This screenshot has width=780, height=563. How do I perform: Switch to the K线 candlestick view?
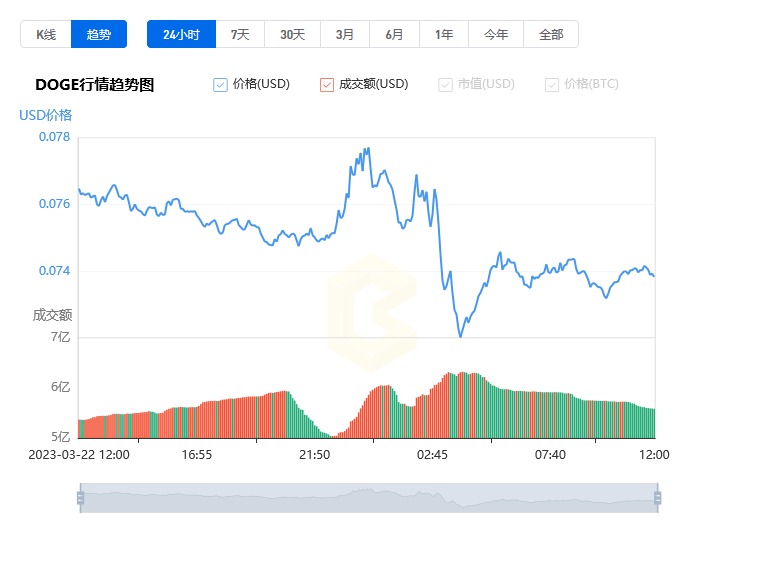pos(46,34)
